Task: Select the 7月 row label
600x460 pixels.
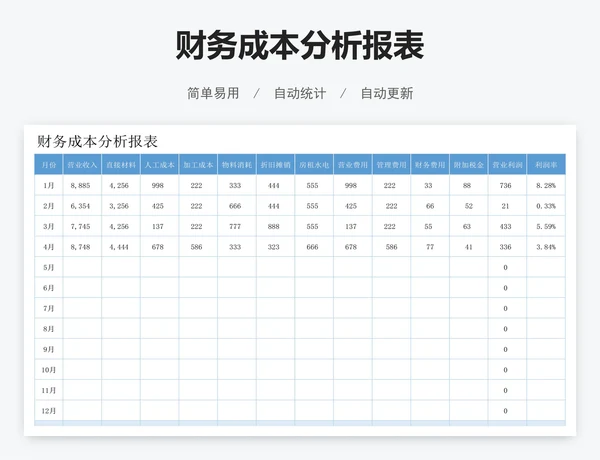Action: point(49,308)
